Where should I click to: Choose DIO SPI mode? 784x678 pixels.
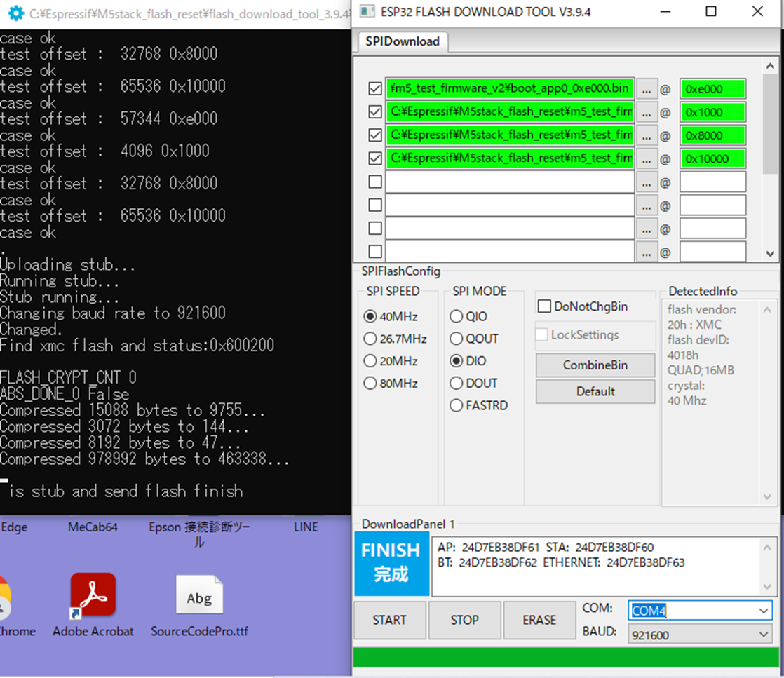coord(456,361)
